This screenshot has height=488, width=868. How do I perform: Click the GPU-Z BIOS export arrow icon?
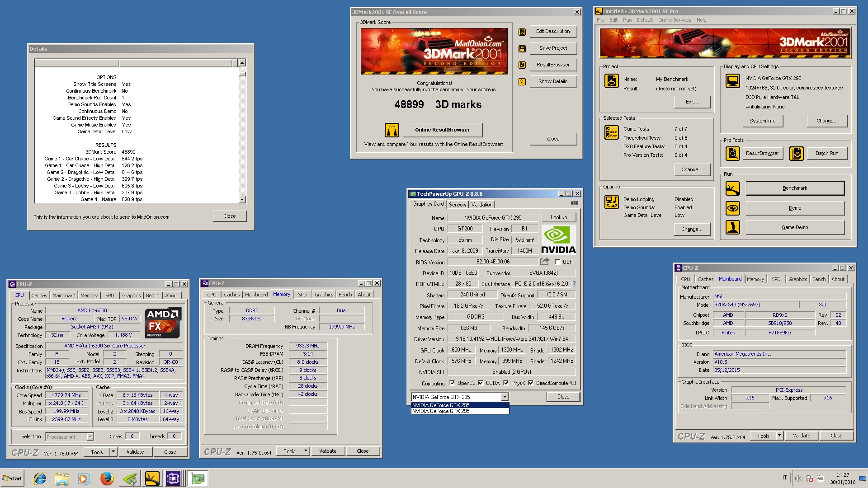pyautogui.click(x=544, y=262)
